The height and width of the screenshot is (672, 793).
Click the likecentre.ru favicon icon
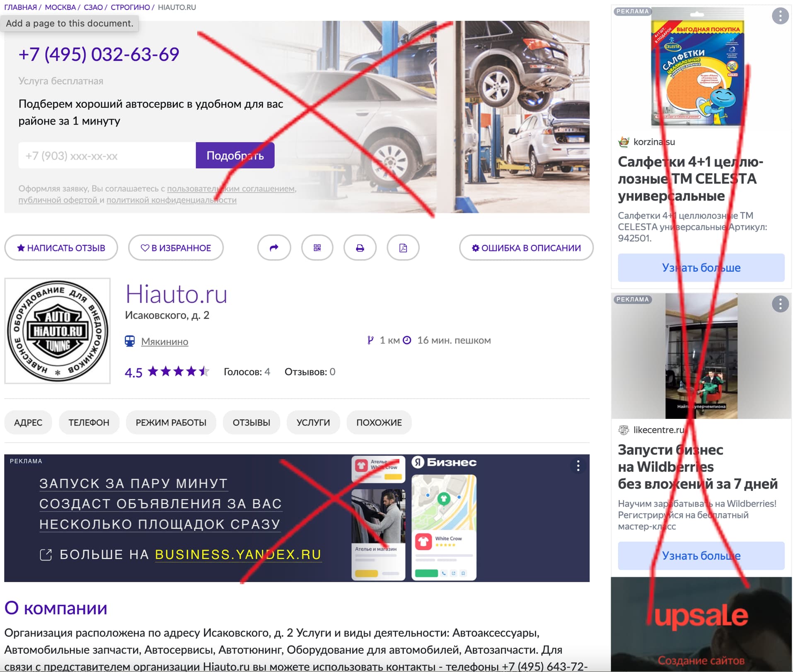click(624, 430)
